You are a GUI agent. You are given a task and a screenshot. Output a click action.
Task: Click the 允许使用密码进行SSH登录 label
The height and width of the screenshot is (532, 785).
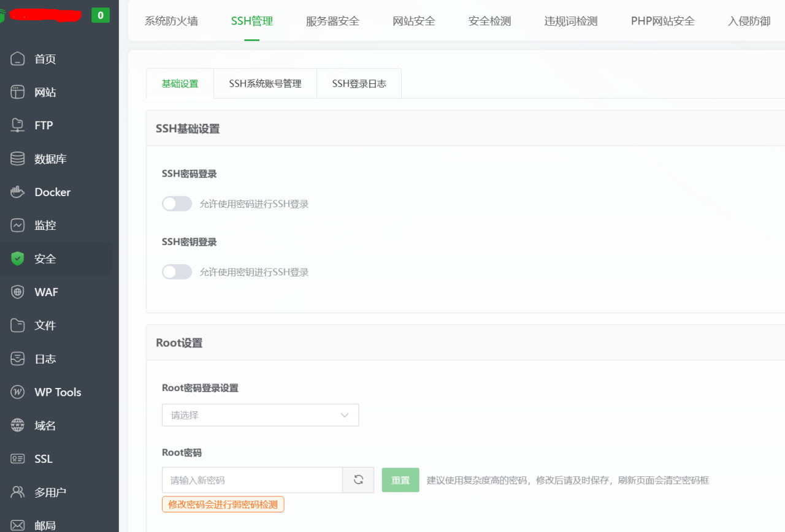tap(254, 204)
